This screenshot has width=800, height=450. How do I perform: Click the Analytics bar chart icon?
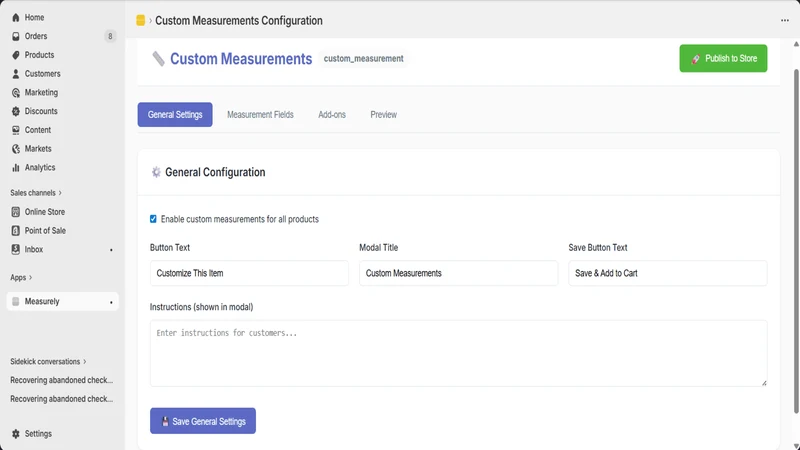tap(16, 167)
